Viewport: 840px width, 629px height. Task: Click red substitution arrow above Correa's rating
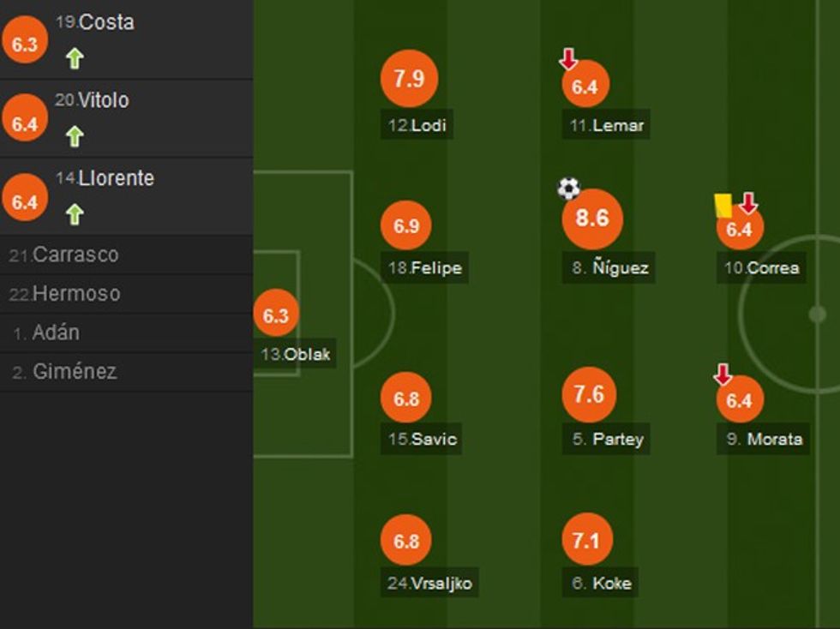click(748, 203)
